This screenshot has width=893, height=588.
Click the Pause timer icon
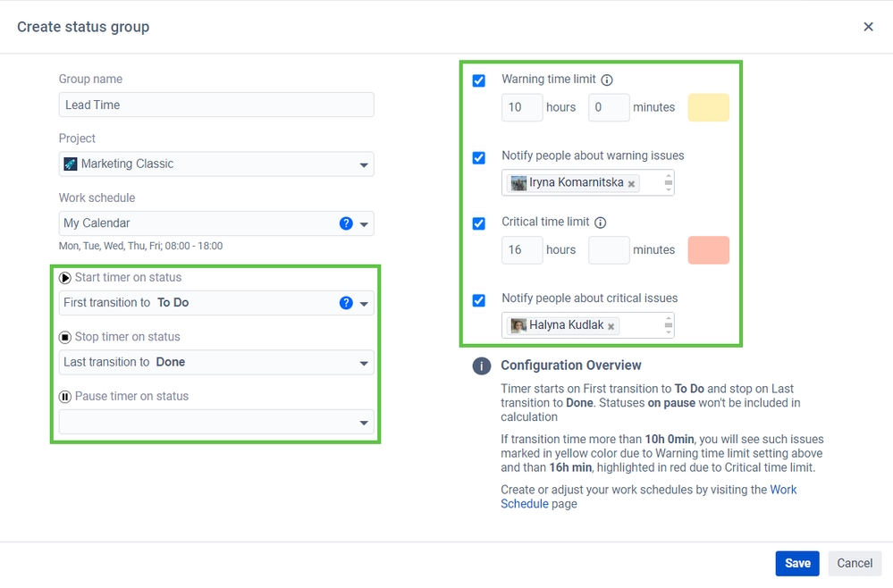(x=65, y=397)
